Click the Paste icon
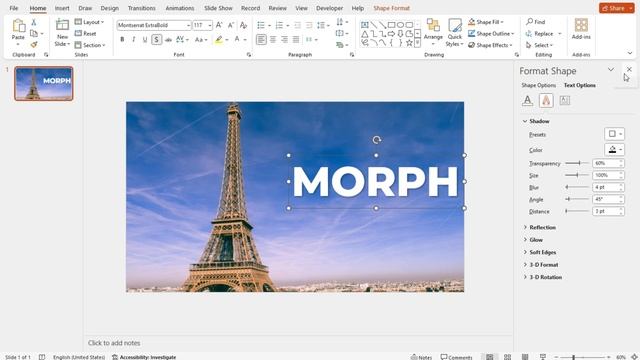Screen dimensions: 640x360 [18, 26]
